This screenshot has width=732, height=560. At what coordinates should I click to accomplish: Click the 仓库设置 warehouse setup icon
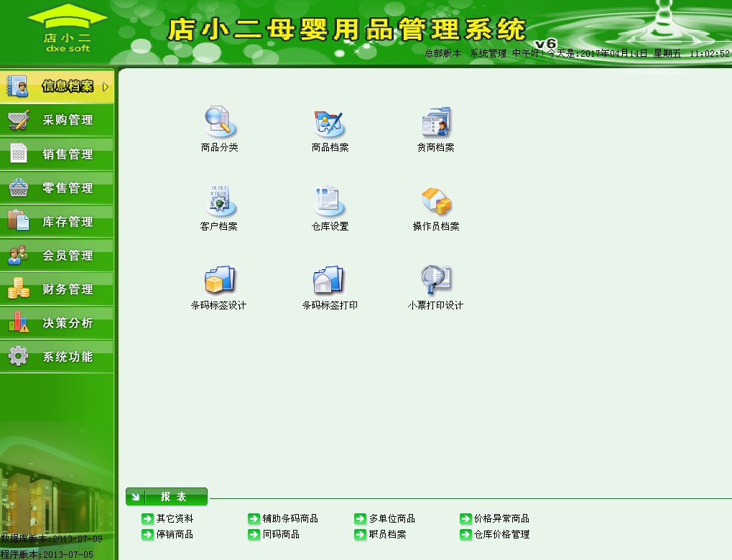(x=329, y=203)
